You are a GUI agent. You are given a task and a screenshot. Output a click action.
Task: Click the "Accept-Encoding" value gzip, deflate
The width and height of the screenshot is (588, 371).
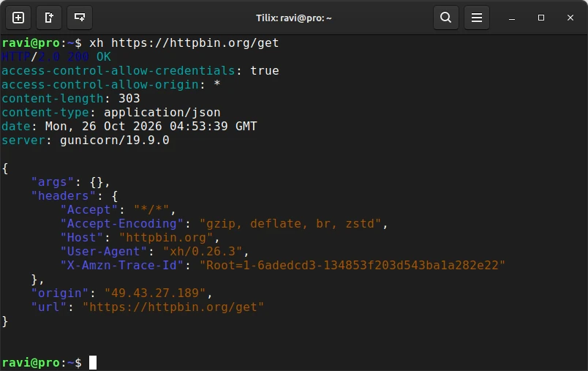(290, 224)
